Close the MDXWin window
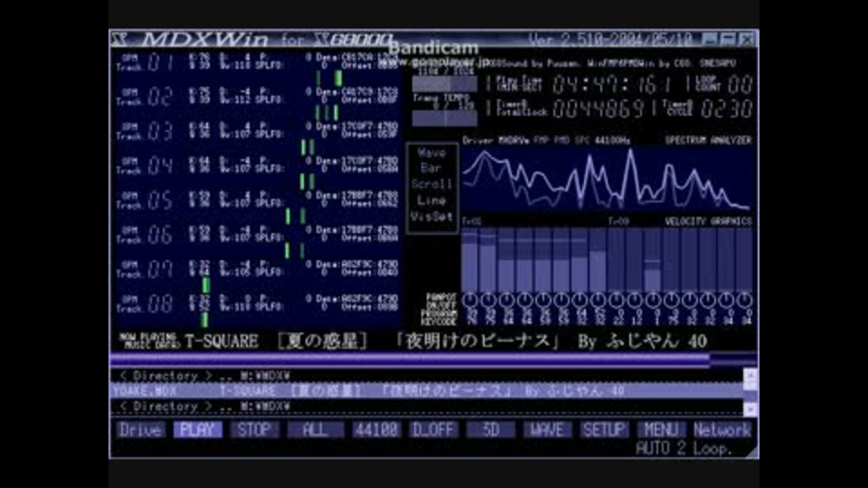 (747, 39)
